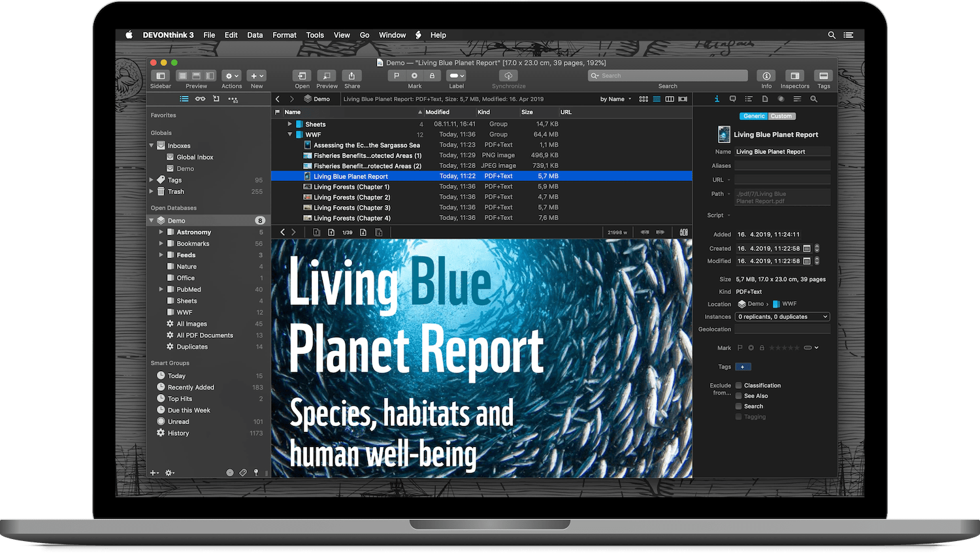
Task: Open the Actions gear dropdown
Action: pyautogui.click(x=231, y=76)
